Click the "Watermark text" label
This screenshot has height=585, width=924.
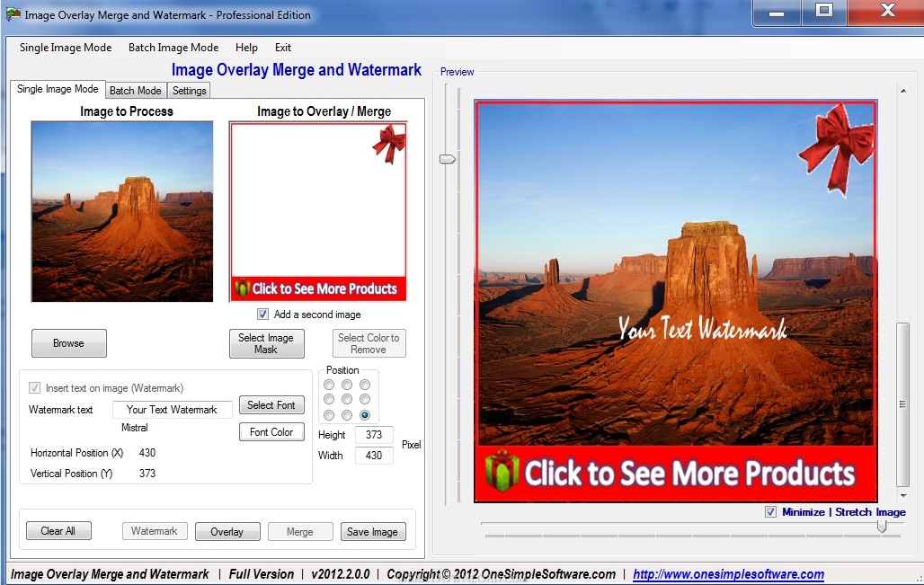[61, 410]
